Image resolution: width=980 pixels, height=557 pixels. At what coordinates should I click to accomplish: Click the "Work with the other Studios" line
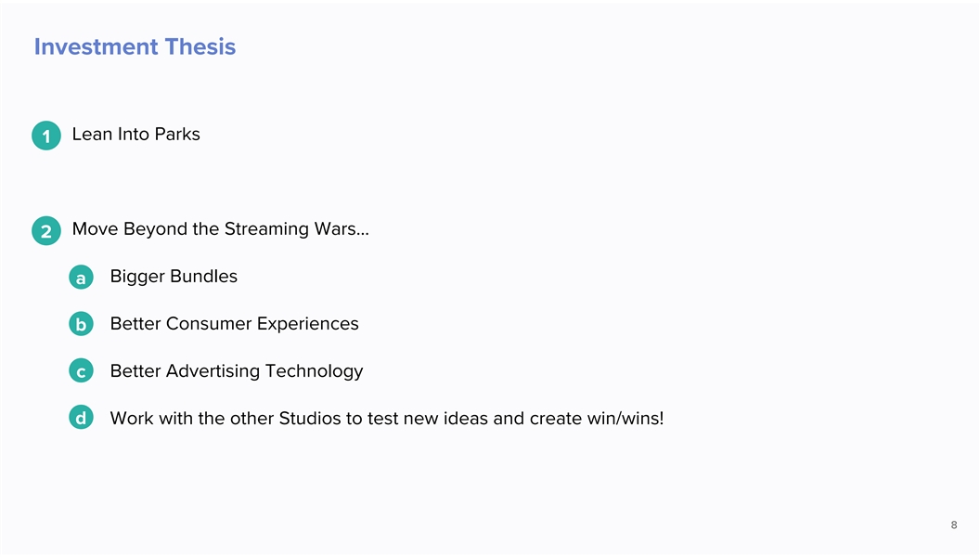[x=386, y=418]
